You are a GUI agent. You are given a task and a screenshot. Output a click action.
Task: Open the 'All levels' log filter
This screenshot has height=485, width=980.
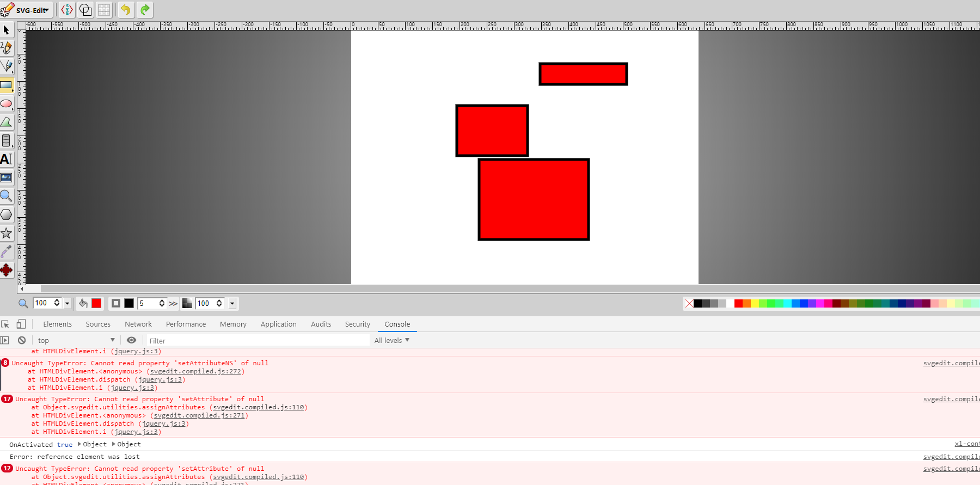click(x=391, y=340)
